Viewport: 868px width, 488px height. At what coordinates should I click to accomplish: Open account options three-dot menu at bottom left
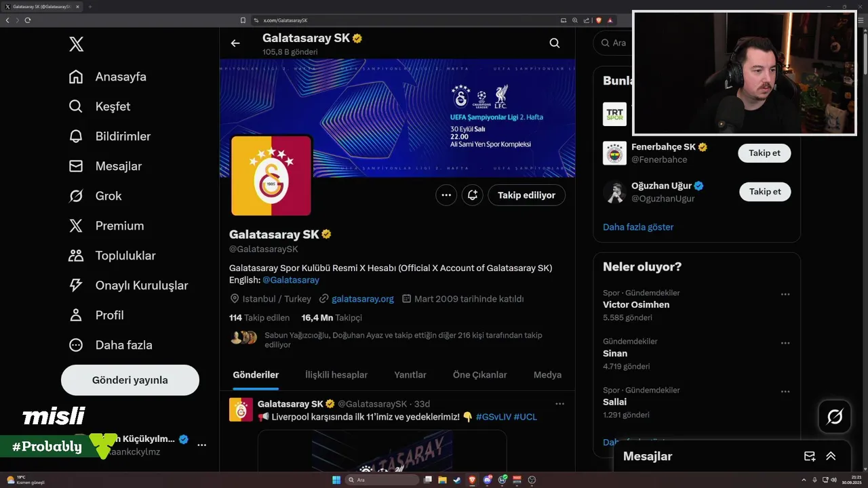201,445
